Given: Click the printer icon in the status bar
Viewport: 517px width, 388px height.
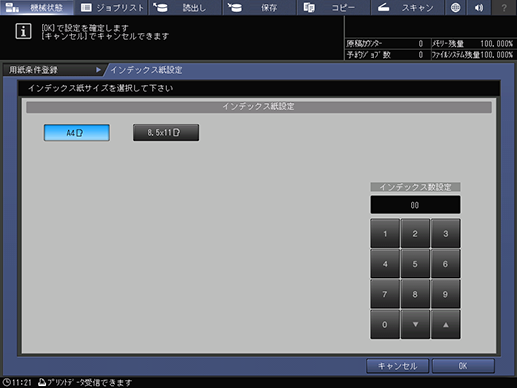Looking at the screenshot, I should [42, 382].
